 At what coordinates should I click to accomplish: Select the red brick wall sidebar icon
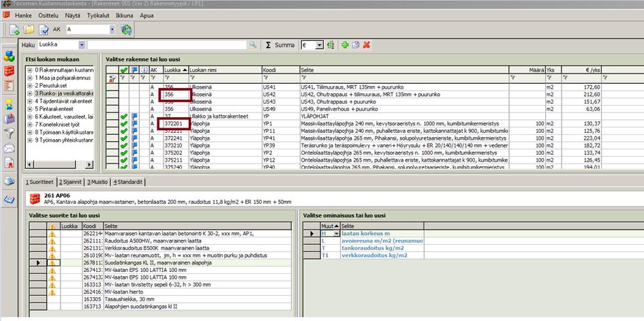[x=9, y=71]
